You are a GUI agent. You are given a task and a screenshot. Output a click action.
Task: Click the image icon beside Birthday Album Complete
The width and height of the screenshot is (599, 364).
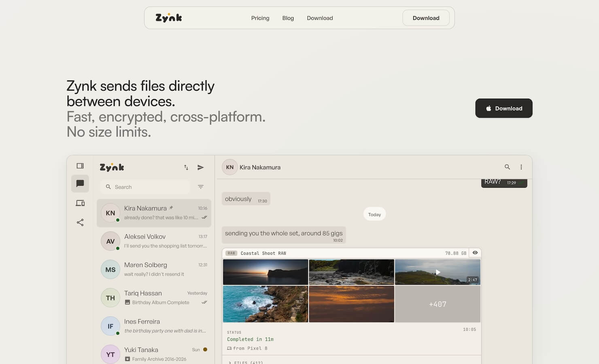point(127,302)
